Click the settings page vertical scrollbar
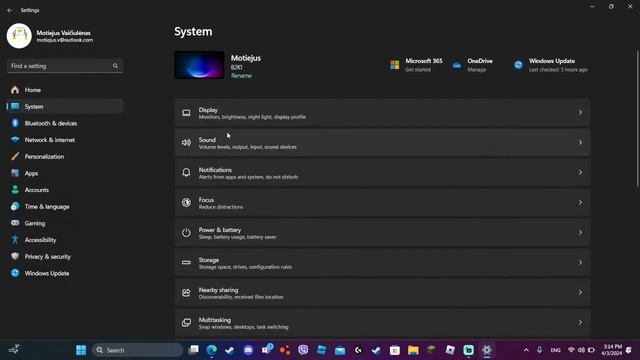640x360 pixels. click(x=637, y=118)
